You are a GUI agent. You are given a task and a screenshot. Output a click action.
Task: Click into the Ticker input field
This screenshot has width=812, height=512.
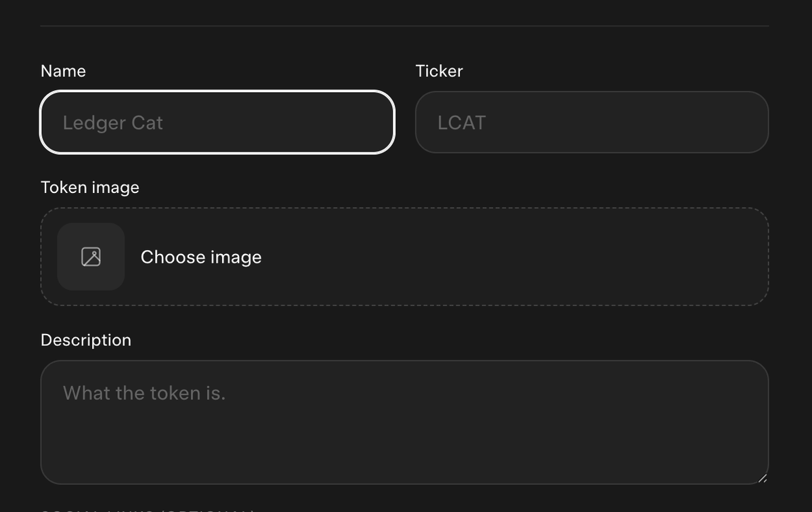coord(592,122)
